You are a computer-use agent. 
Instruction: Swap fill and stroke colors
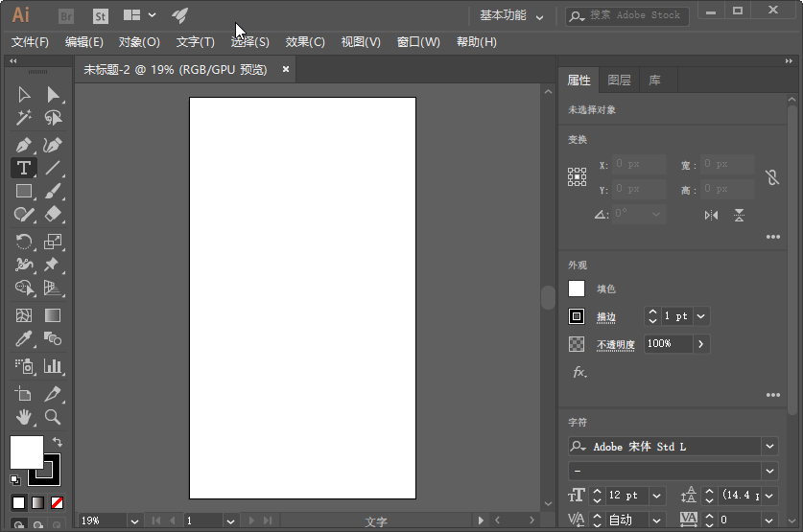[57, 442]
